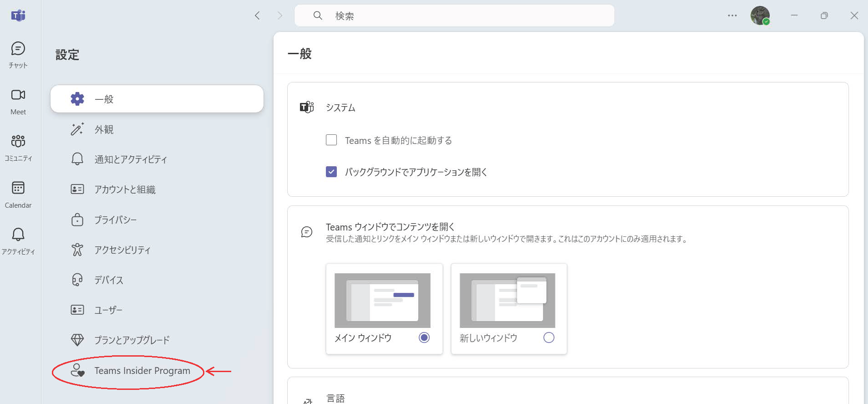Enable 'Teams を自動的に起動する' checkbox
This screenshot has width=868, height=404.
[331, 140]
